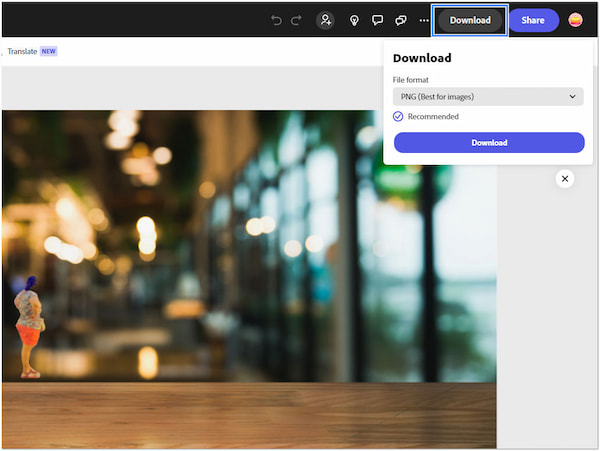Click the Redo arrow icon

[x=296, y=20]
